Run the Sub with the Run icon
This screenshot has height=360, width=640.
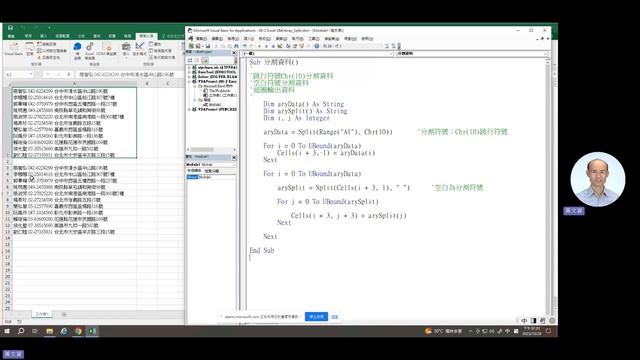coord(259,46)
